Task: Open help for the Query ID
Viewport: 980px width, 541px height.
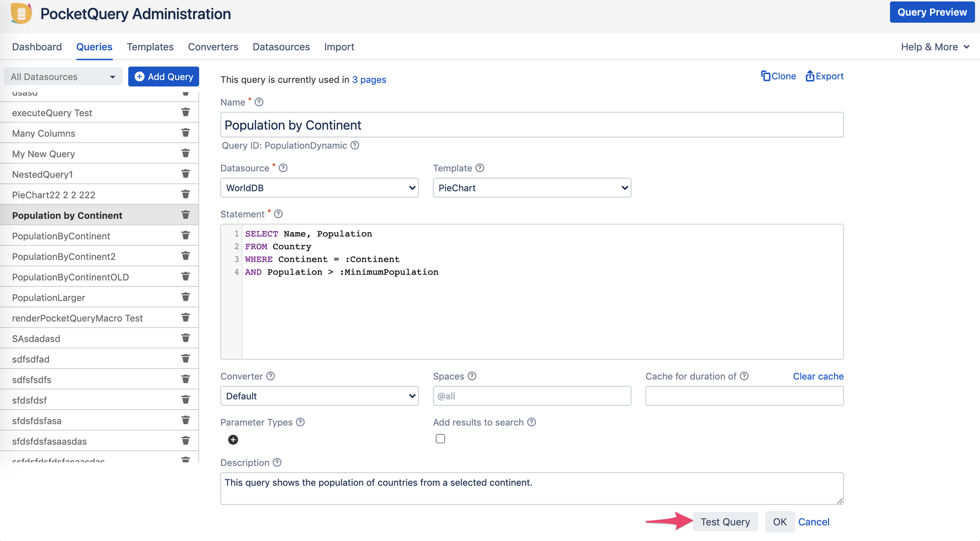Action: coord(355,145)
